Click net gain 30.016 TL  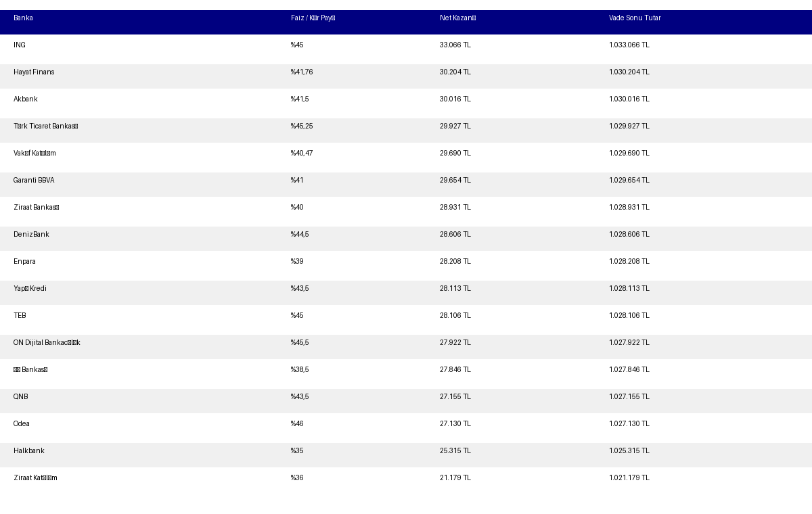(x=455, y=99)
